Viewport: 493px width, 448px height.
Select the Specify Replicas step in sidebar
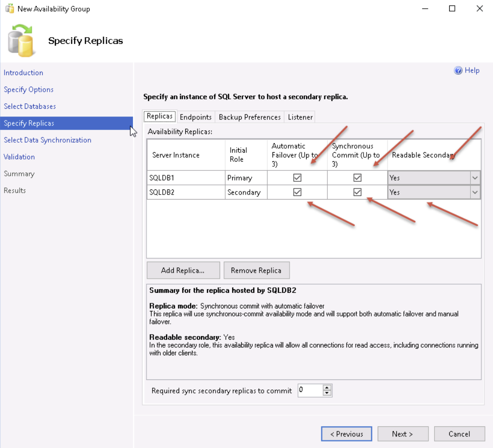(x=66, y=123)
